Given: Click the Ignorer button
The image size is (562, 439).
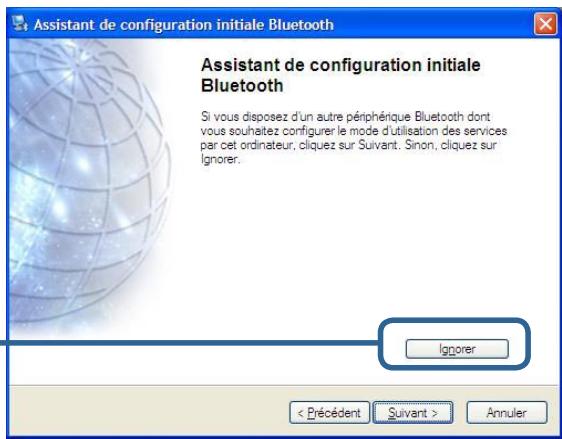Looking at the screenshot, I should point(457,349).
